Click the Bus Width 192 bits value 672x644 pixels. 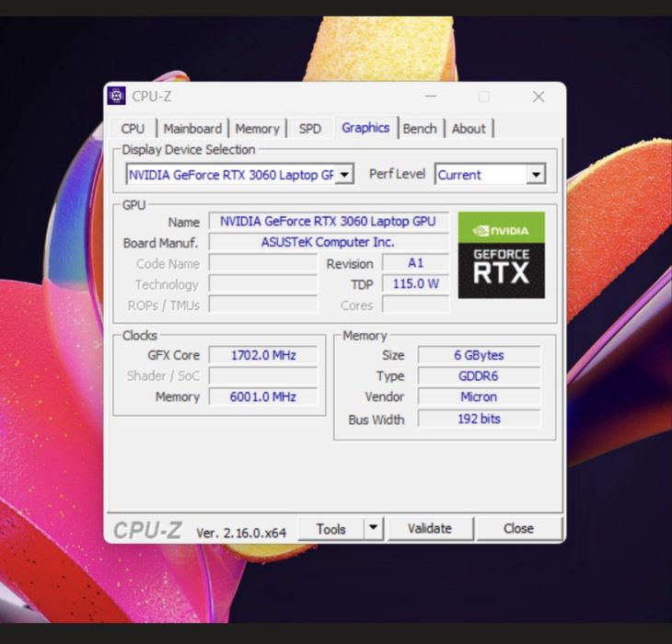coord(479,419)
